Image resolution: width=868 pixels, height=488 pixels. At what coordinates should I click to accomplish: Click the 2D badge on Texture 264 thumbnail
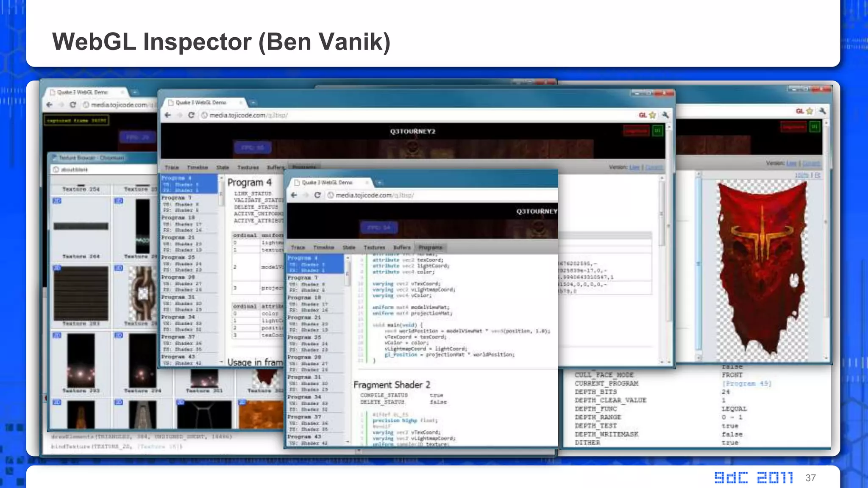coord(57,200)
